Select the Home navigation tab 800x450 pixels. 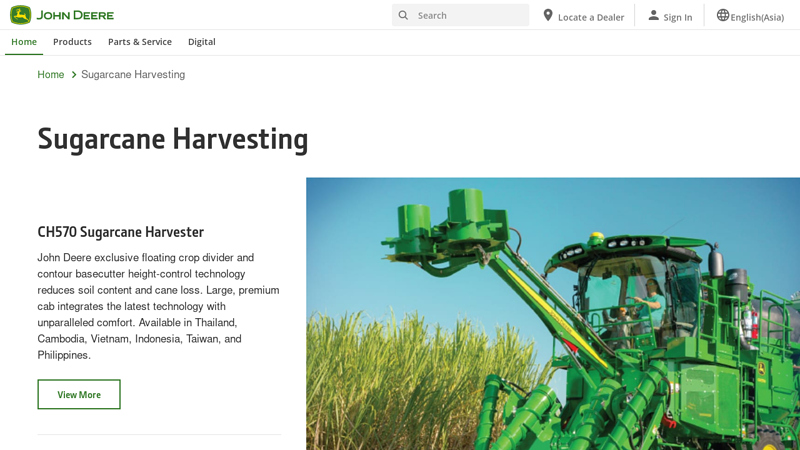pos(24,42)
